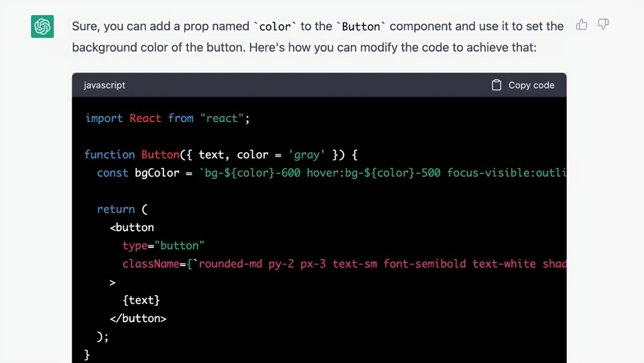
Task: Click the ChatGPT logo avatar
Action: click(42, 26)
